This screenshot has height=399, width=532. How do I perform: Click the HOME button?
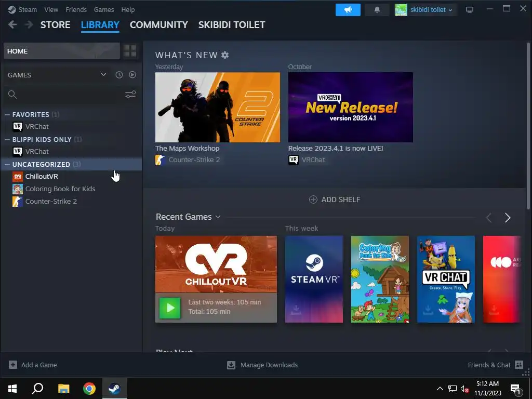62,51
